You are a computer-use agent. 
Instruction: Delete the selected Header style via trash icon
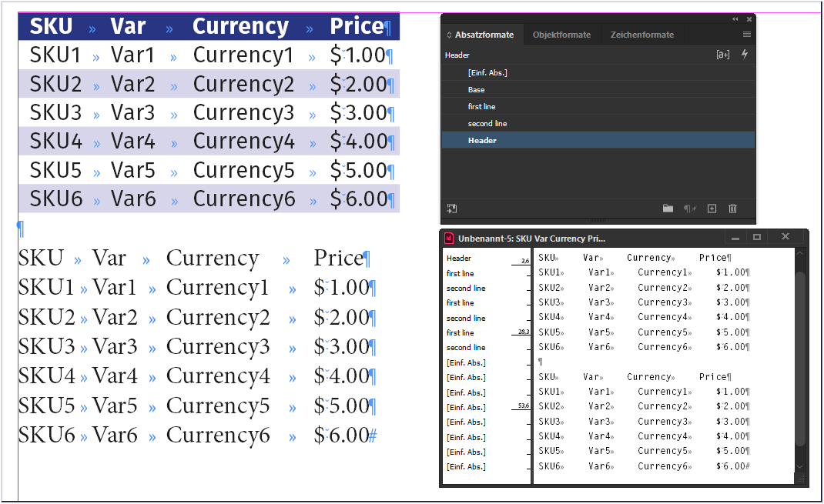tap(732, 209)
